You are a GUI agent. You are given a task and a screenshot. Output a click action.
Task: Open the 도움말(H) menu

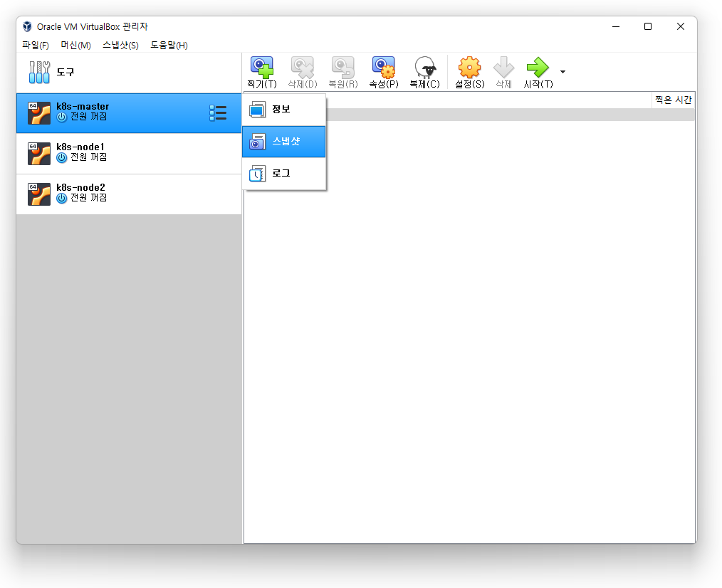pos(169,45)
